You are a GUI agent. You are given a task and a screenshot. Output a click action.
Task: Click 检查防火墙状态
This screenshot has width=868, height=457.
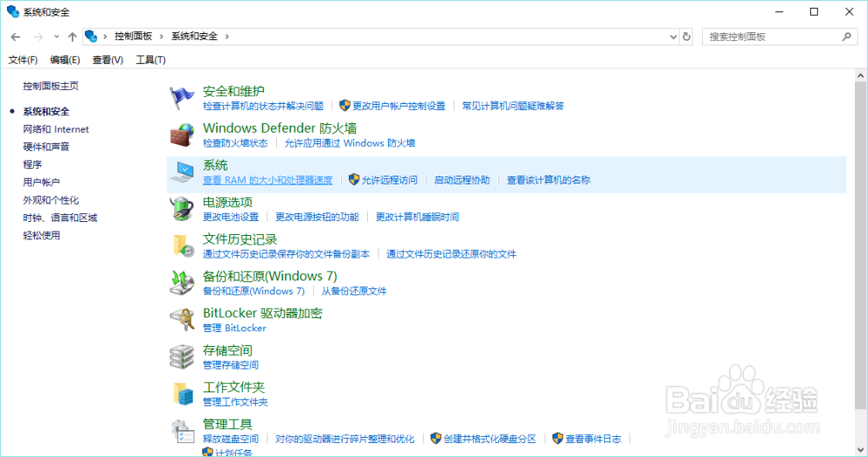click(235, 143)
